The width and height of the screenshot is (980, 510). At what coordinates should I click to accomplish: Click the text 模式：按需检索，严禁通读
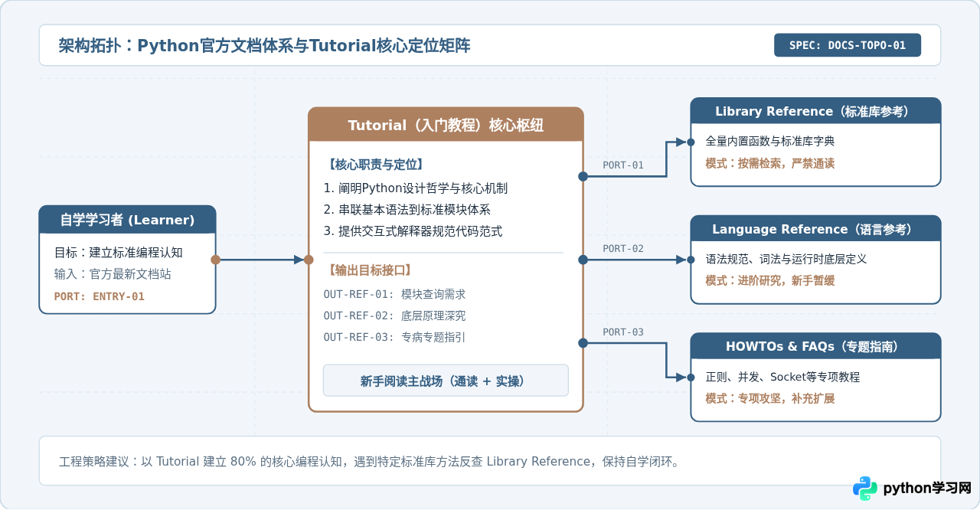(770, 163)
